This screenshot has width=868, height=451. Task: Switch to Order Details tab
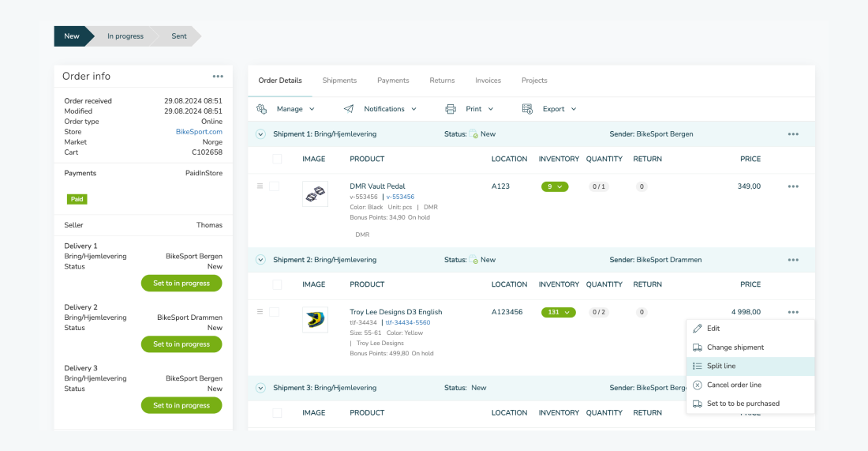pos(280,81)
